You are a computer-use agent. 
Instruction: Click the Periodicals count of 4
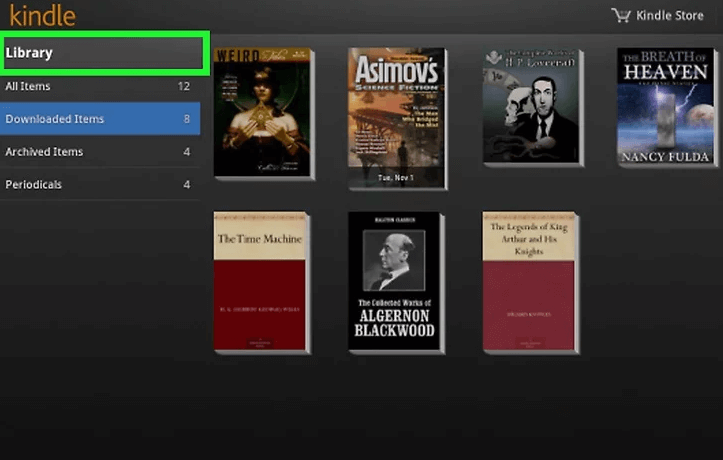tap(186, 185)
